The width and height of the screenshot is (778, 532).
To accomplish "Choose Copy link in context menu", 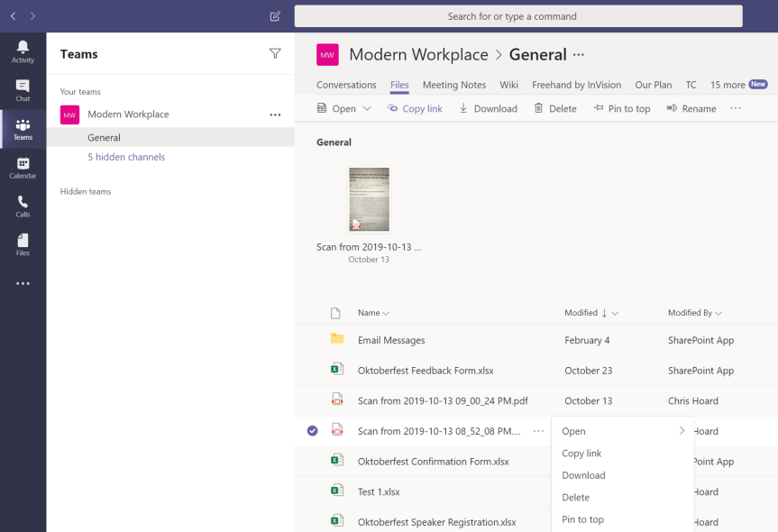I will click(581, 454).
